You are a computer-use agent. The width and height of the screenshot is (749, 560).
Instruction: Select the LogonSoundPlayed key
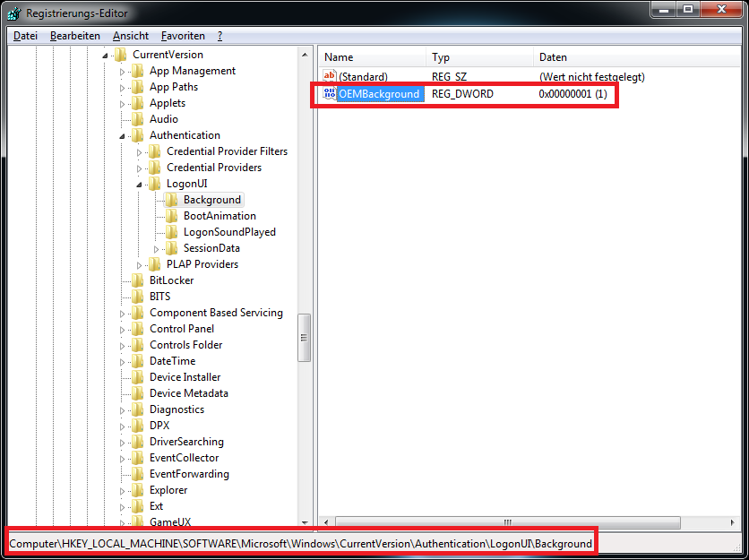(x=229, y=232)
